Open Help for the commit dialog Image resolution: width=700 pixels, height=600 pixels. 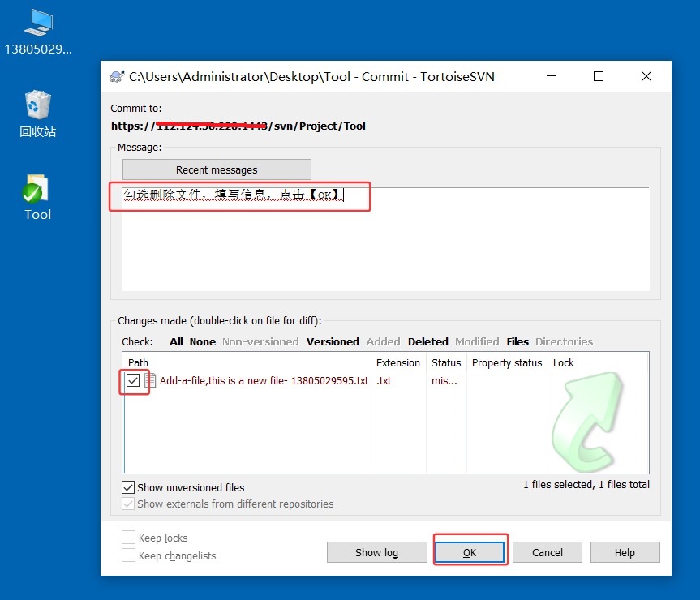point(625,552)
